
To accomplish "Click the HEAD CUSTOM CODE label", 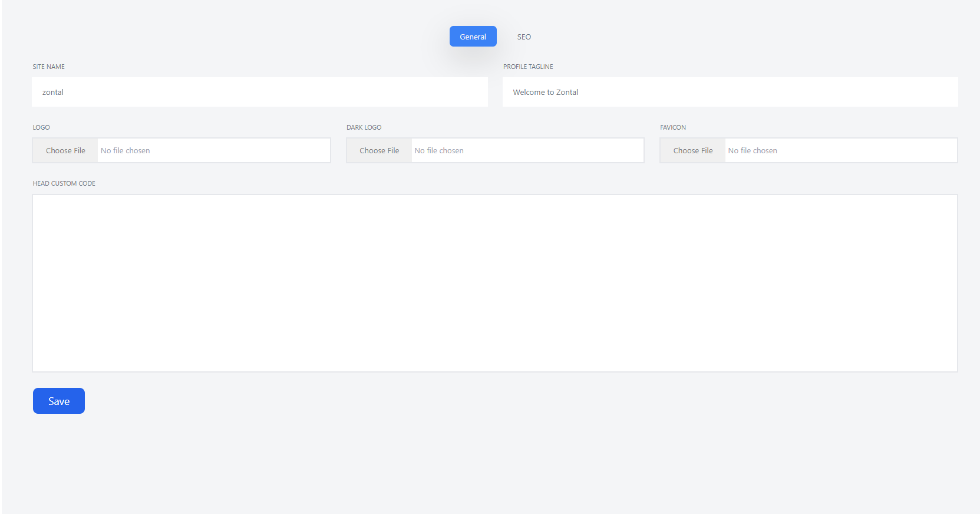I will [64, 183].
